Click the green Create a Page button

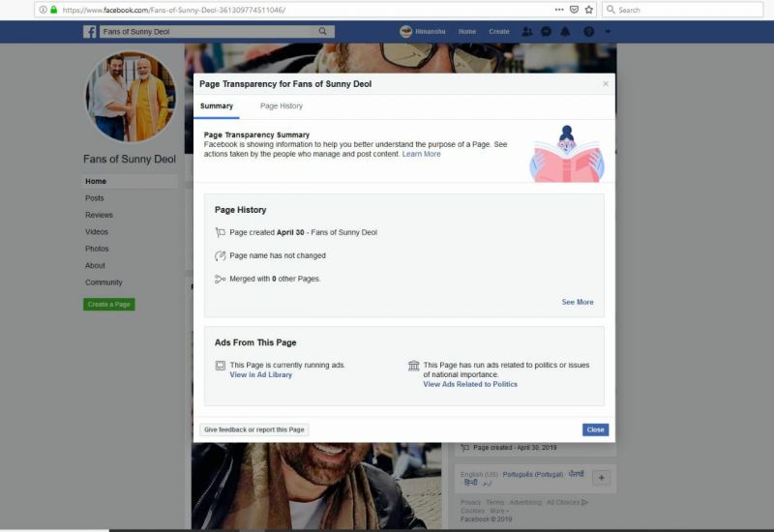109,305
